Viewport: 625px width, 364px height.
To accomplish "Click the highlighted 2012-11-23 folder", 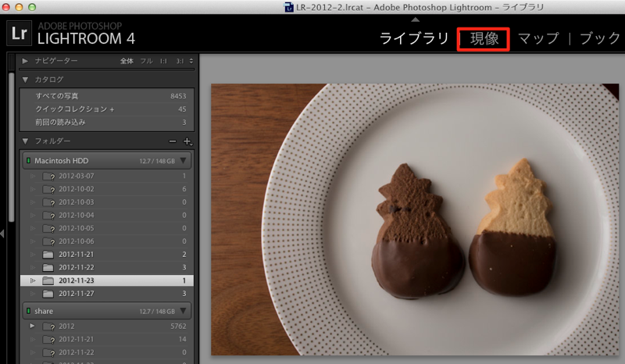I will click(x=107, y=280).
